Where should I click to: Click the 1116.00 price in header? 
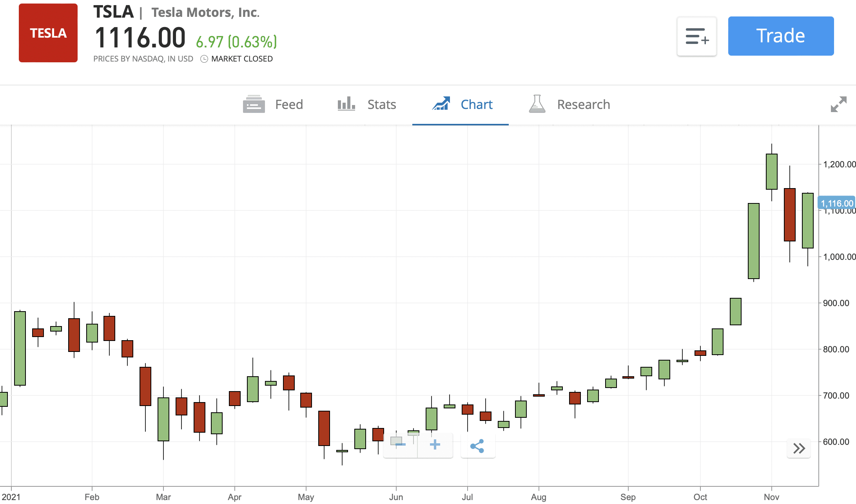coord(140,38)
